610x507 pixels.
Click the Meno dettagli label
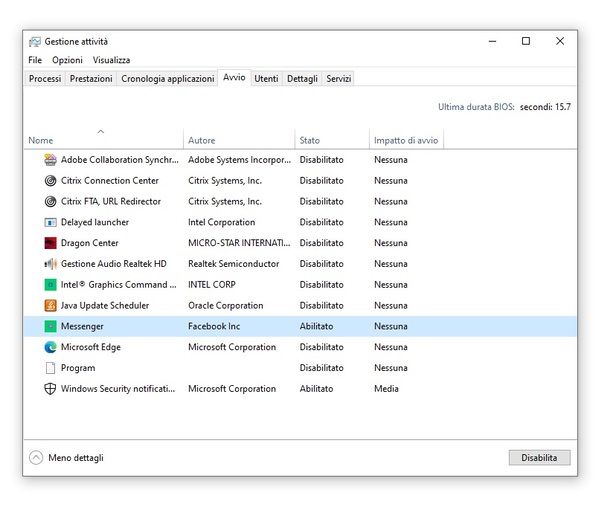pos(76,458)
